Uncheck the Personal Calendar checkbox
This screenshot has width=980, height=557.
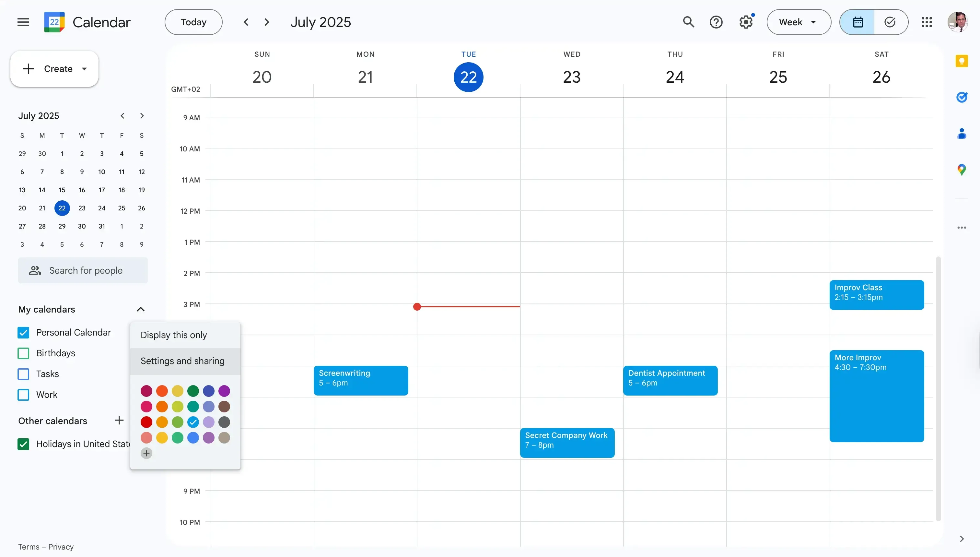click(x=23, y=332)
